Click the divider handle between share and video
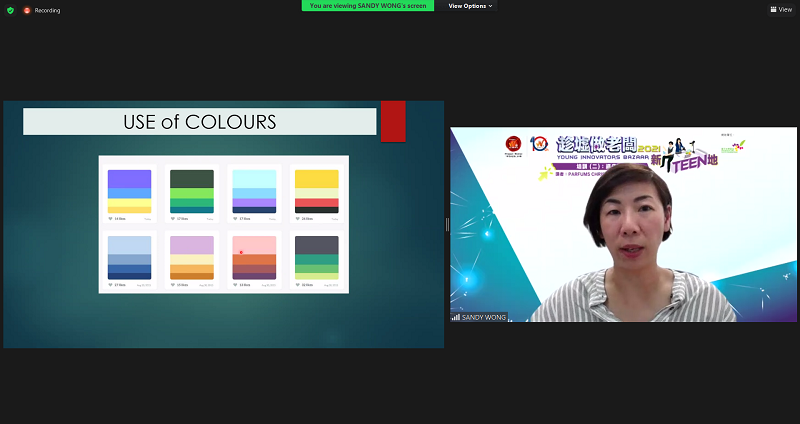Image resolution: width=800 pixels, height=424 pixels. pyautogui.click(x=447, y=225)
